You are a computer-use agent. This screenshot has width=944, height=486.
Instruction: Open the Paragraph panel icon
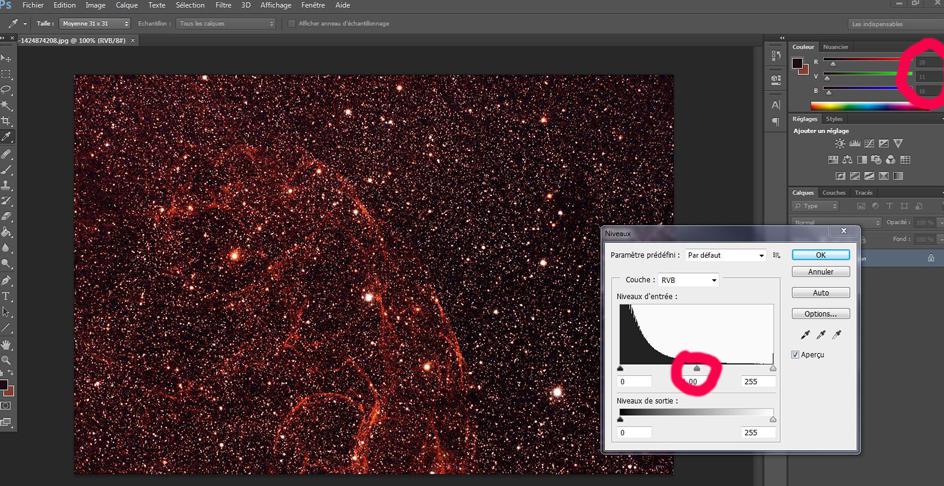(x=775, y=122)
